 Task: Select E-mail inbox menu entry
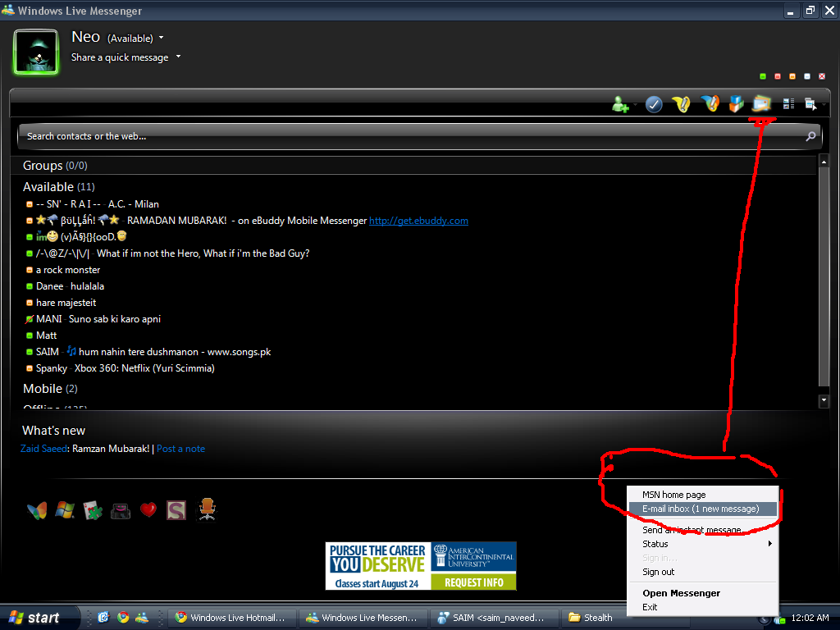pyautogui.click(x=701, y=509)
